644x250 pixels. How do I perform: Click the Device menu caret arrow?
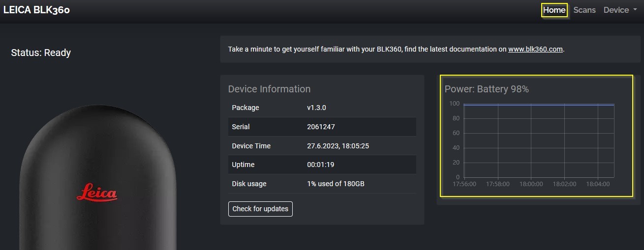635,10
